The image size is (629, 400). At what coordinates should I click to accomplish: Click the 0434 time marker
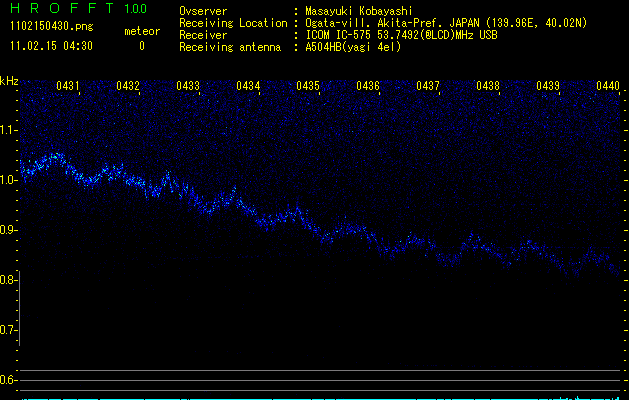(248, 86)
